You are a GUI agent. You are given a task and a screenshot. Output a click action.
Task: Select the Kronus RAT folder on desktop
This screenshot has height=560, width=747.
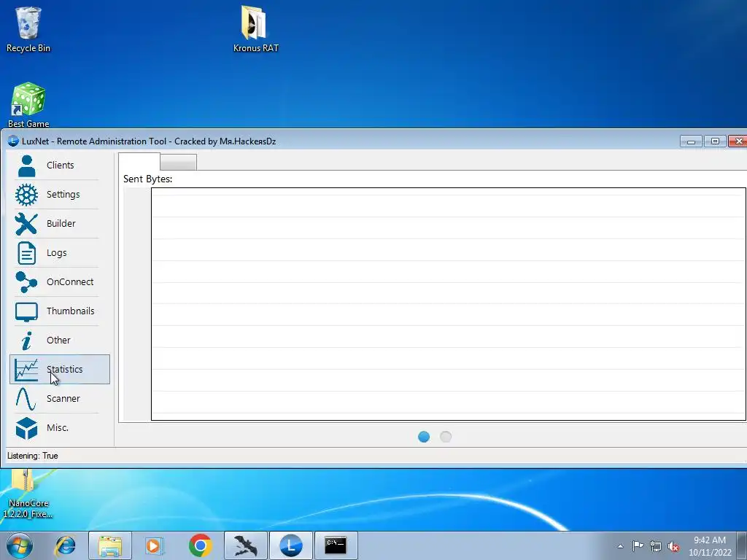tap(255, 29)
